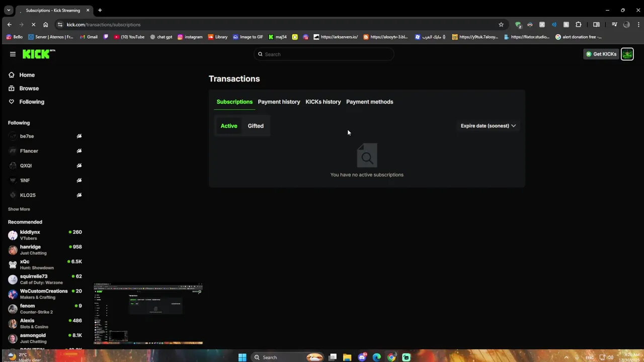
Task: Click the Home icon in sidebar
Action: tap(12, 75)
